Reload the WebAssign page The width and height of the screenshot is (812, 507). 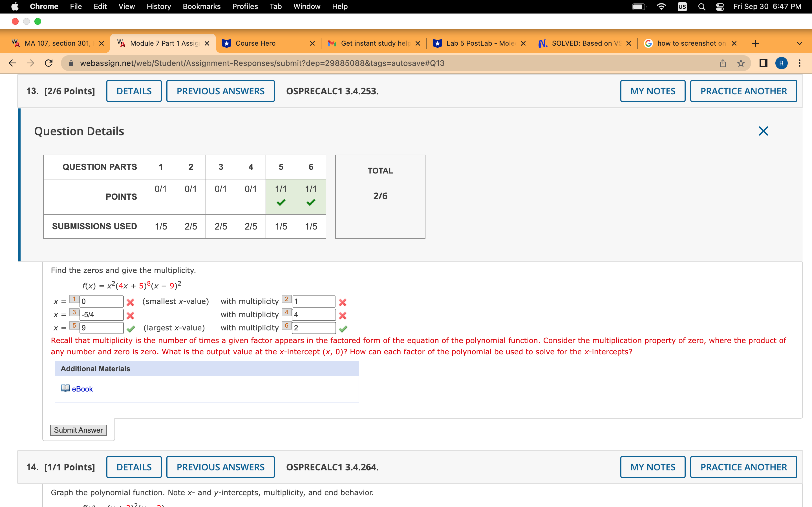click(x=49, y=63)
